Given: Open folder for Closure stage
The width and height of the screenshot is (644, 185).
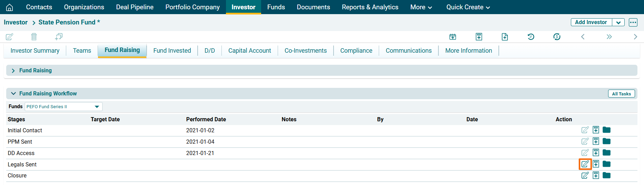Looking at the screenshot, I should (606, 175).
